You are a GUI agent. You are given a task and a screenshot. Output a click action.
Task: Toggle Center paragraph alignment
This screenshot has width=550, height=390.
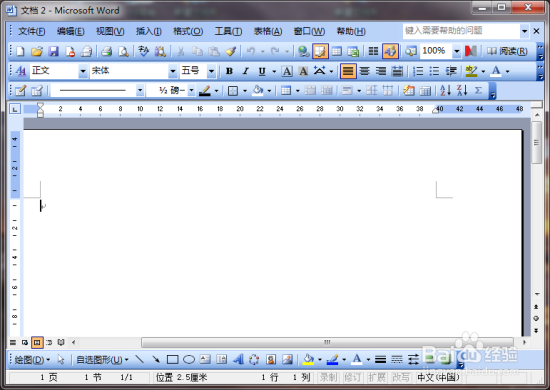(364, 71)
